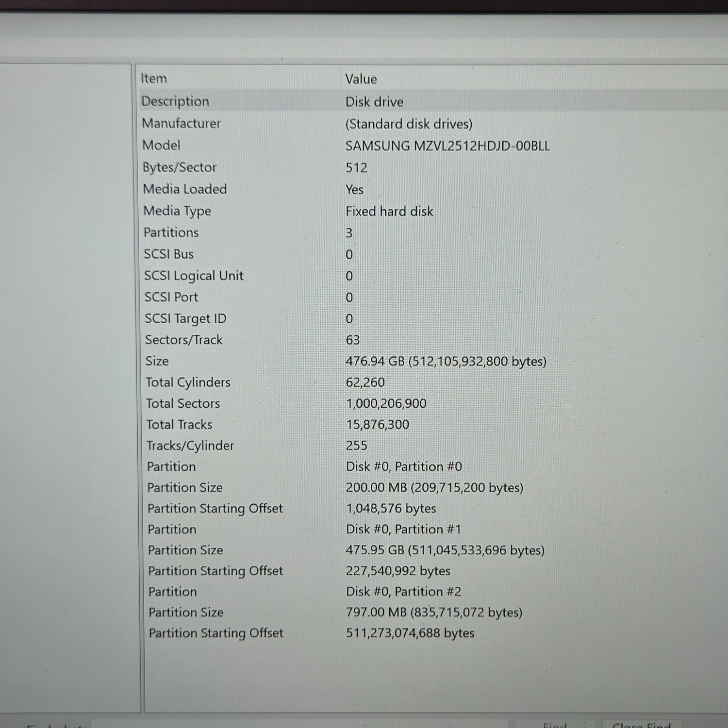Select the Disk #0, Partition #2 value
Viewport: 728px width, 728px height.
point(403,592)
